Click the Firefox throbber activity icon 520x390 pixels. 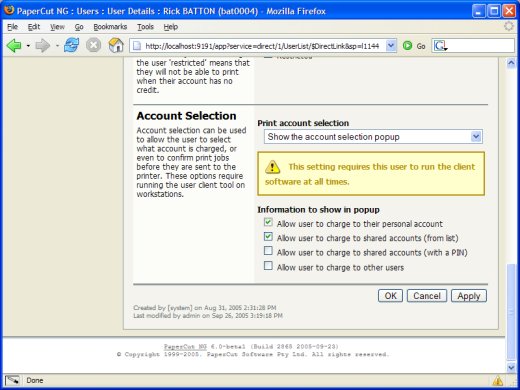(509, 26)
